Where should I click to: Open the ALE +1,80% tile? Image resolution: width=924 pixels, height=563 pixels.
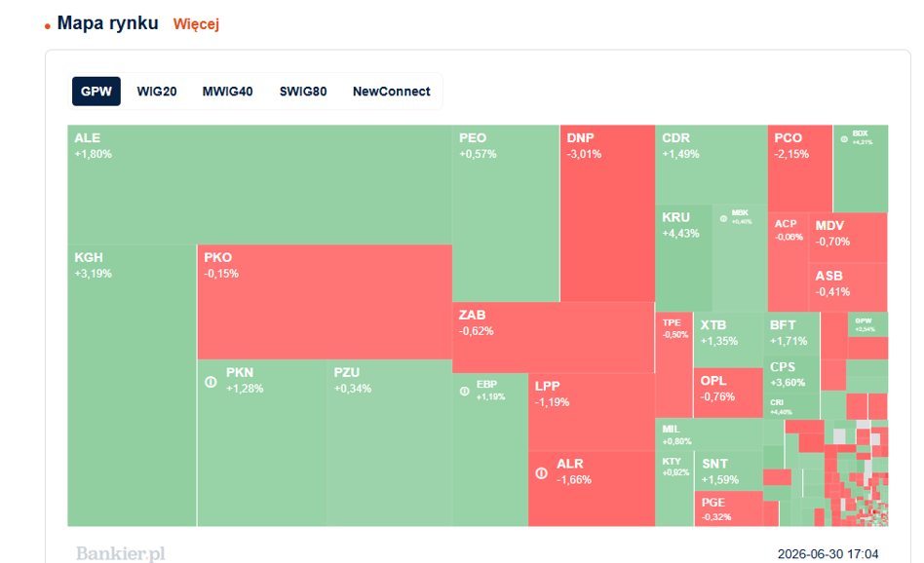260,184
